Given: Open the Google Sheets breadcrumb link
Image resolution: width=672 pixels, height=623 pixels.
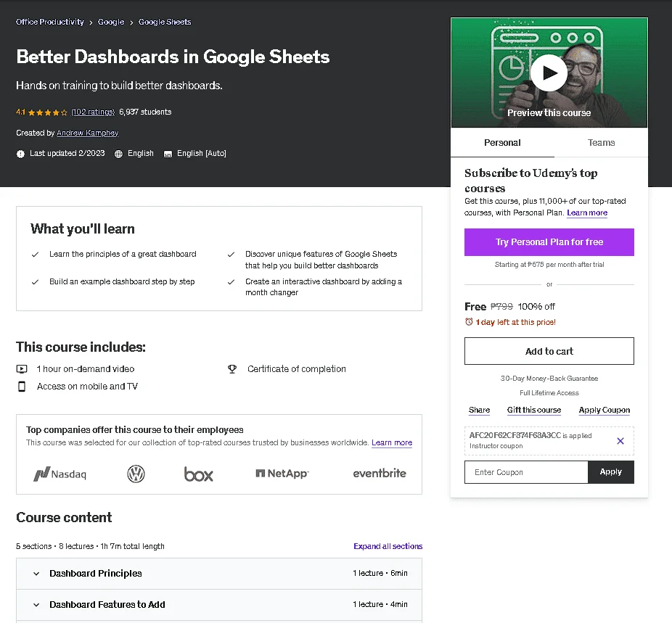Looking at the screenshot, I should (165, 22).
